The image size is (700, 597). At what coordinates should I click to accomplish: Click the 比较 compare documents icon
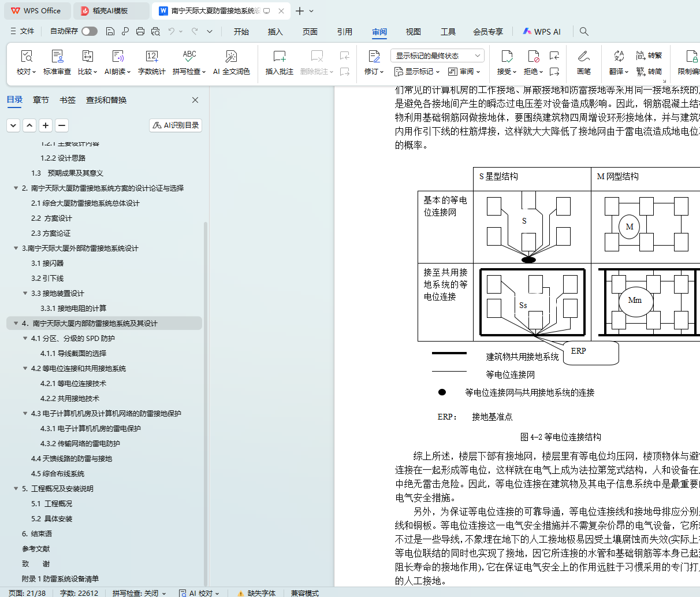87,57
